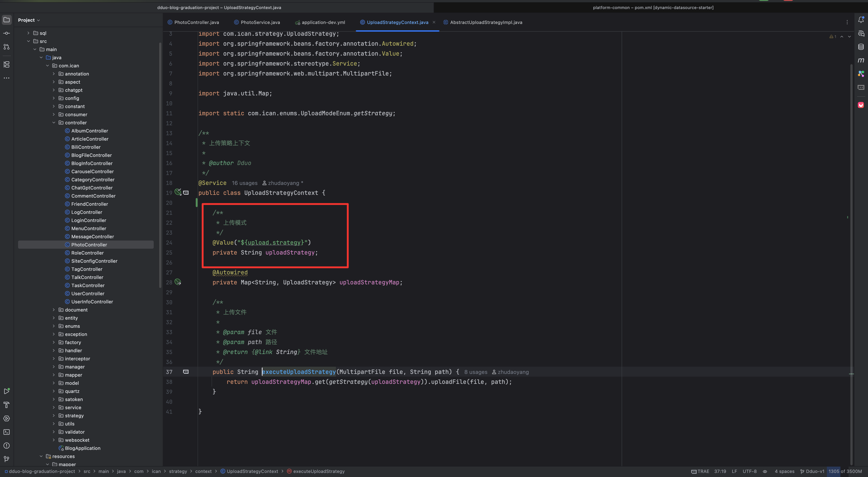Select LoginController in project tree
Screen dimensions: 868x477
pos(89,220)
